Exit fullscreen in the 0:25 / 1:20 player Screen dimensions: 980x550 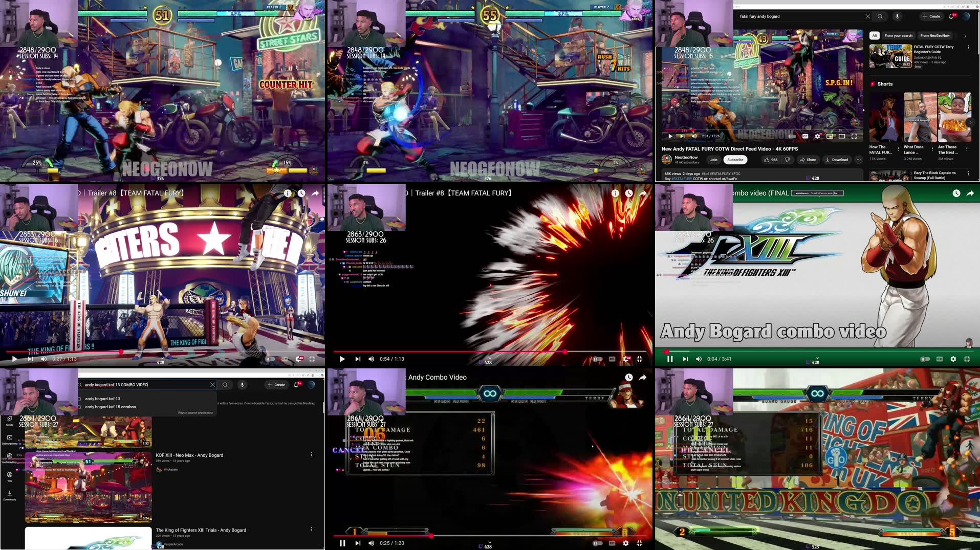640,543
